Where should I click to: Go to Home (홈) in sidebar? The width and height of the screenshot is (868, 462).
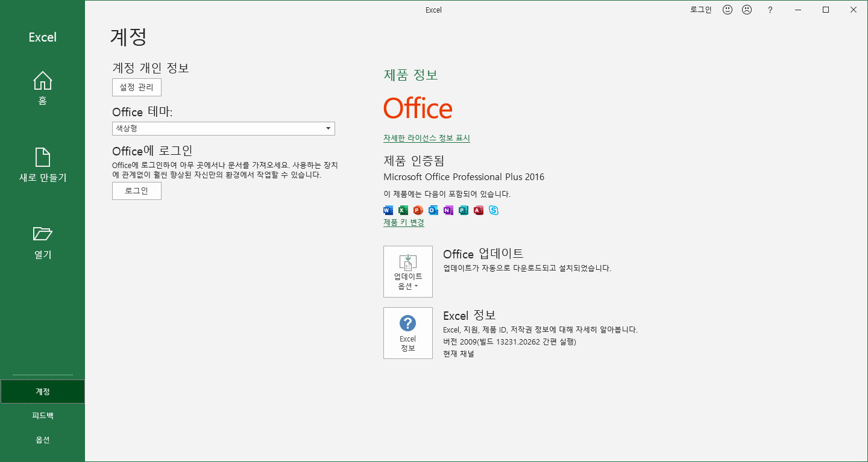tap(42, 88)
